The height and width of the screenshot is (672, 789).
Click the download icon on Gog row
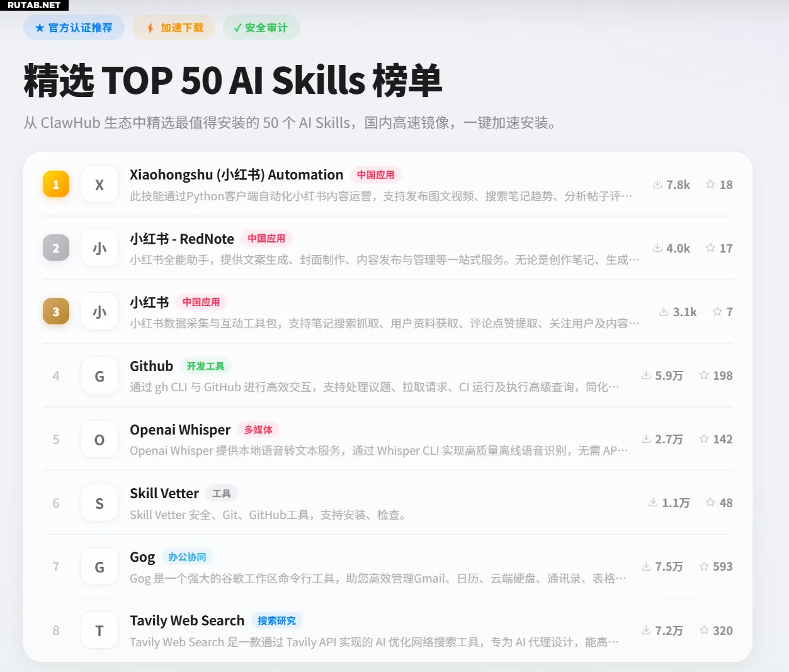(646, 566)
